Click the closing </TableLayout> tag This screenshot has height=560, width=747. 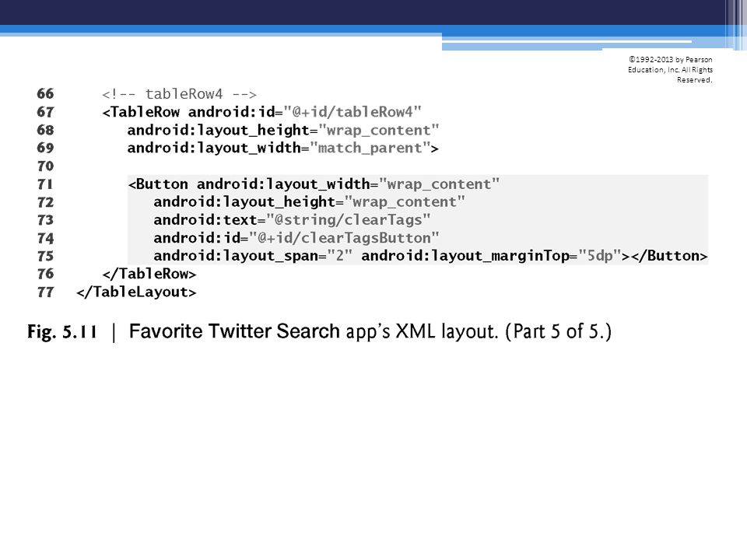coord(136,292)
